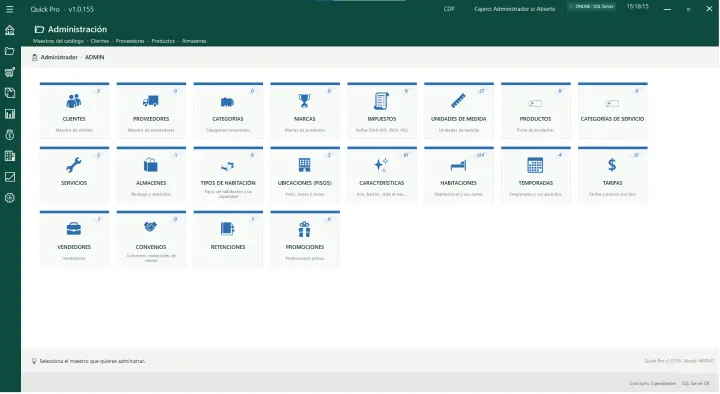Image resolution: width=720 pixels, height=394 pixels.
Task: Click the Proveedores breadcrumb link
Action: click(x=130, y=41)
